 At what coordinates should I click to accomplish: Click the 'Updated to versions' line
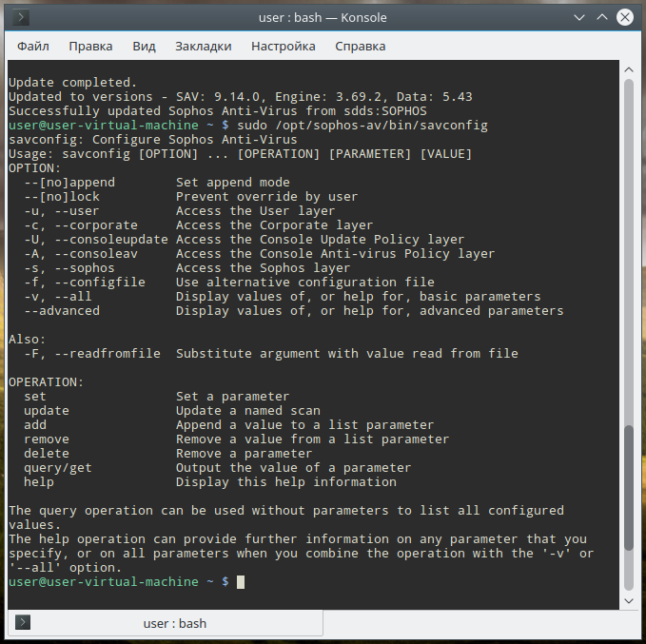point(241,97)
